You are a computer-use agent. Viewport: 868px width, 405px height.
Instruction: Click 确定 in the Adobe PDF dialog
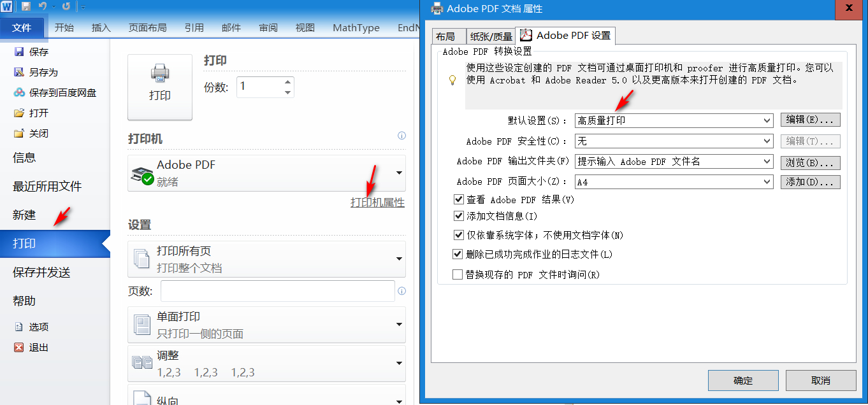pyautogui.click(x=743, y=380)
